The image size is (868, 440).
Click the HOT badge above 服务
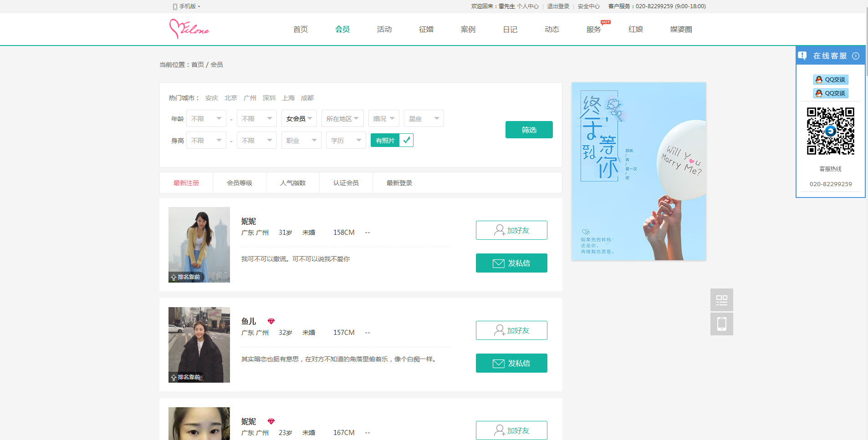pyautogui.click(x=606, y=22)
